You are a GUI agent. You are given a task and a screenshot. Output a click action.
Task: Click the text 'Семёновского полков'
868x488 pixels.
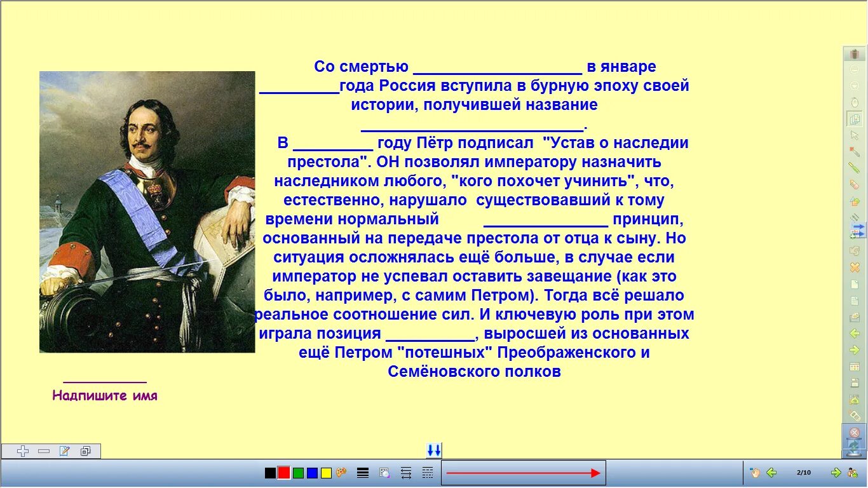click(x=475, y=372)
